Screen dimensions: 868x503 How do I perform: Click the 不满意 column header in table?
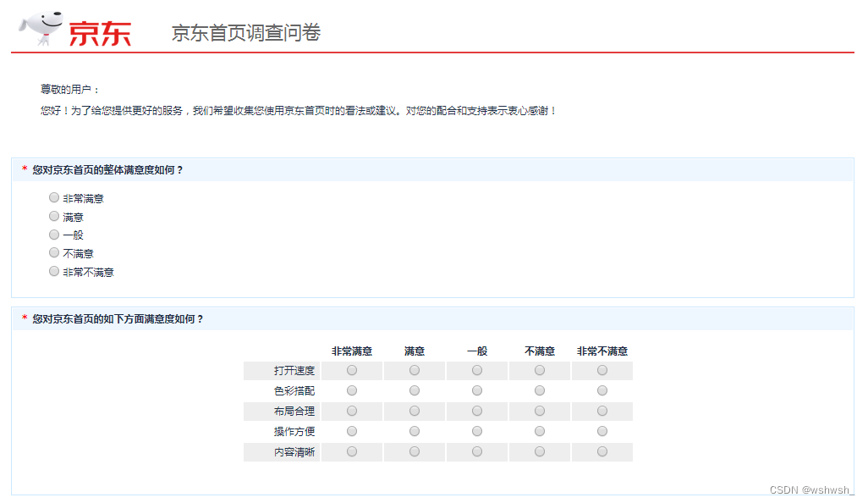coord(539,351)
